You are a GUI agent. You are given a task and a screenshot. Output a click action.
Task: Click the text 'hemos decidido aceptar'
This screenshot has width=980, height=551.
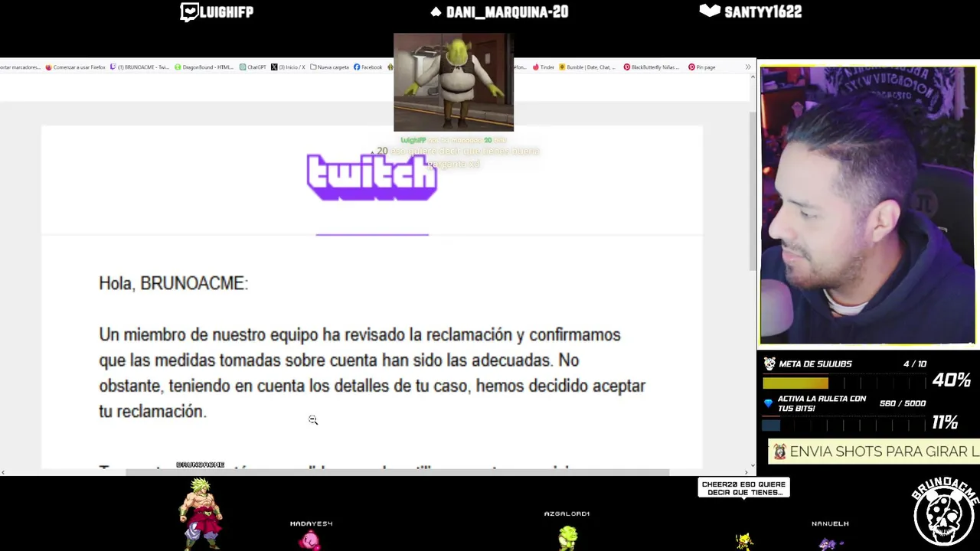(560, 386)
